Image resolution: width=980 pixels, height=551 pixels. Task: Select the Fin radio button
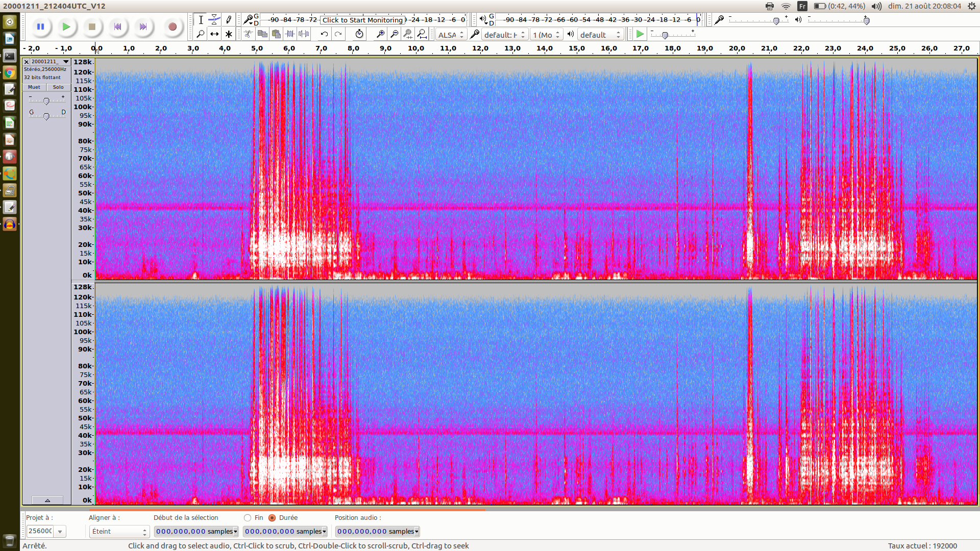click(x=248, y=518)
